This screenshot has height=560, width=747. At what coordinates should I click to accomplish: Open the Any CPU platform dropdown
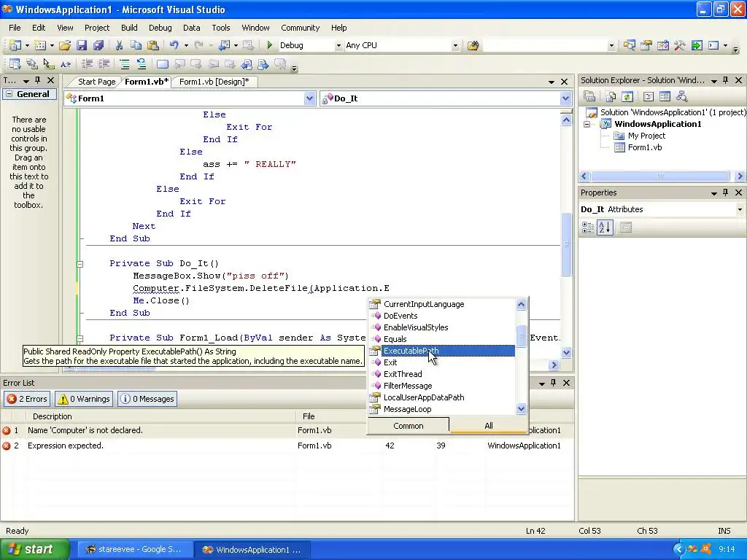[x=455, y=46]
